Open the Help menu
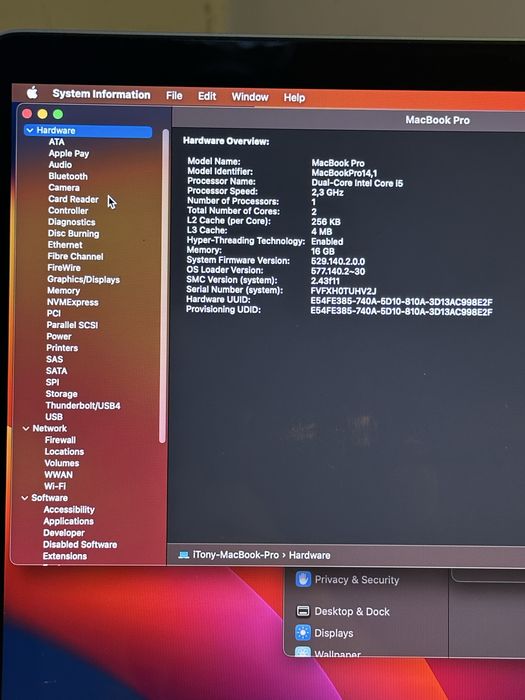525x700 pixels. click(x=294, y=97)
